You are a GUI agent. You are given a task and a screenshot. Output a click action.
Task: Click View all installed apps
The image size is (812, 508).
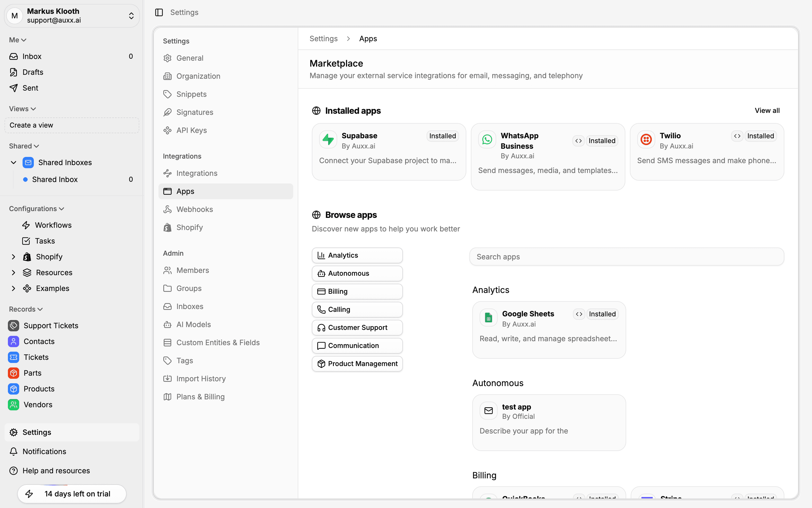[x=767, y=111]
